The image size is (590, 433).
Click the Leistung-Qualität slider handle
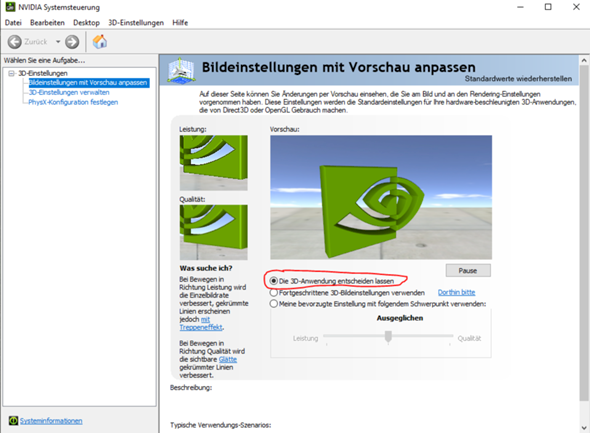388,337
